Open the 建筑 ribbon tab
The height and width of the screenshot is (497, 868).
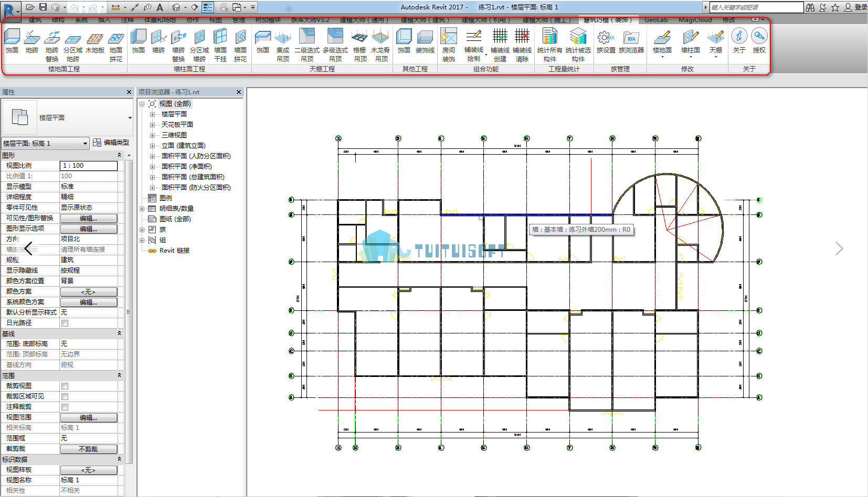(x=35, y=20)
